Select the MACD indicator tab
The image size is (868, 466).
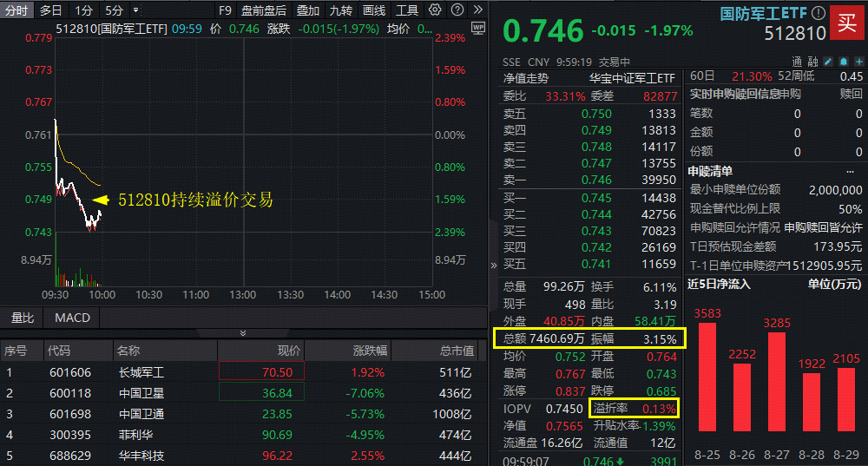pos(72,318)
